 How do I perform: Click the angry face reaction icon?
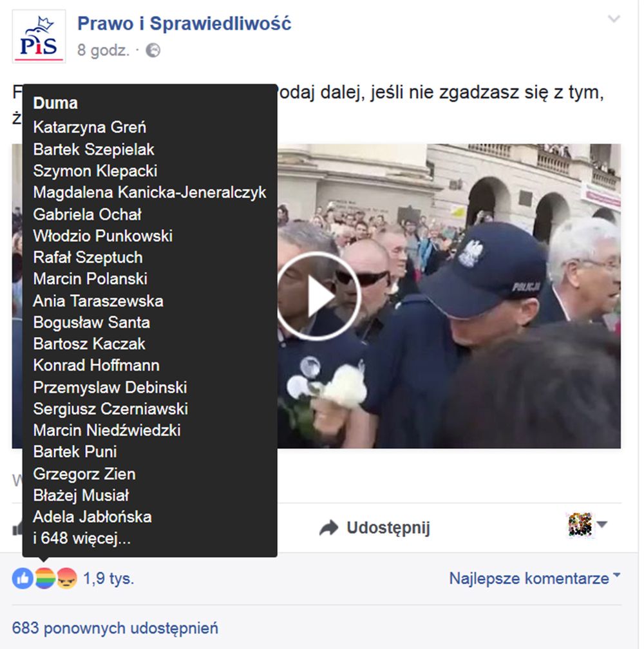pyautogui.click(x=66, y=578)
